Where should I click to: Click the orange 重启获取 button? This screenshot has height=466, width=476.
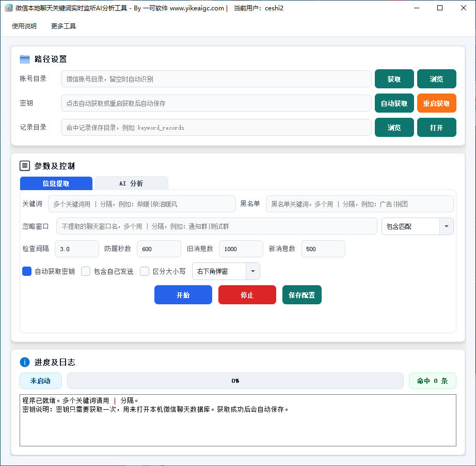click(x=437, y=103)
